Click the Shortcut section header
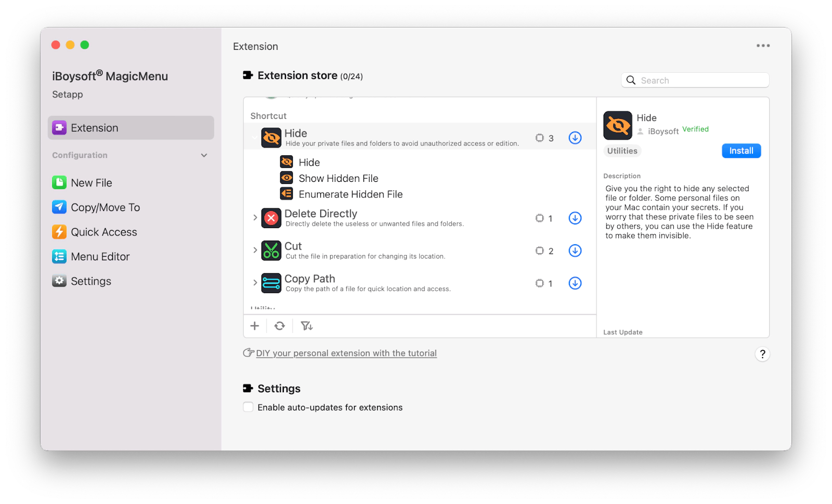The height and width of the screenshot is (504, 832). pyautogui.click(x=268, y=116)
